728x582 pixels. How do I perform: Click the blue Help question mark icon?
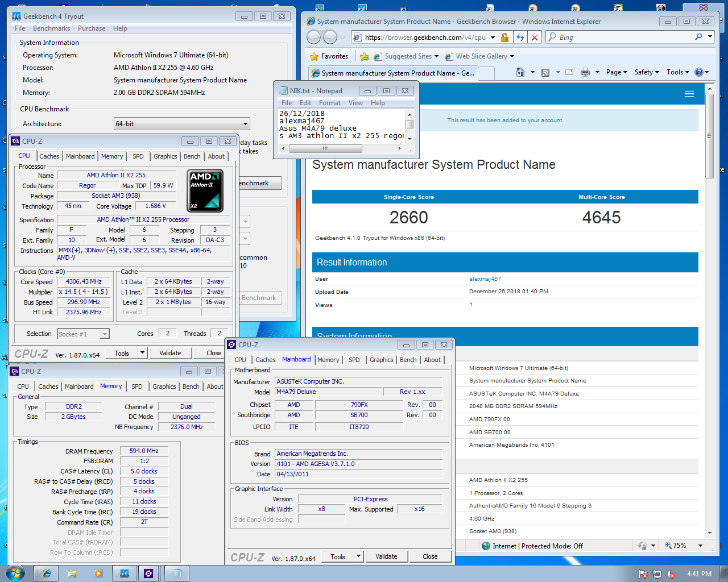(x=699, y=72)
